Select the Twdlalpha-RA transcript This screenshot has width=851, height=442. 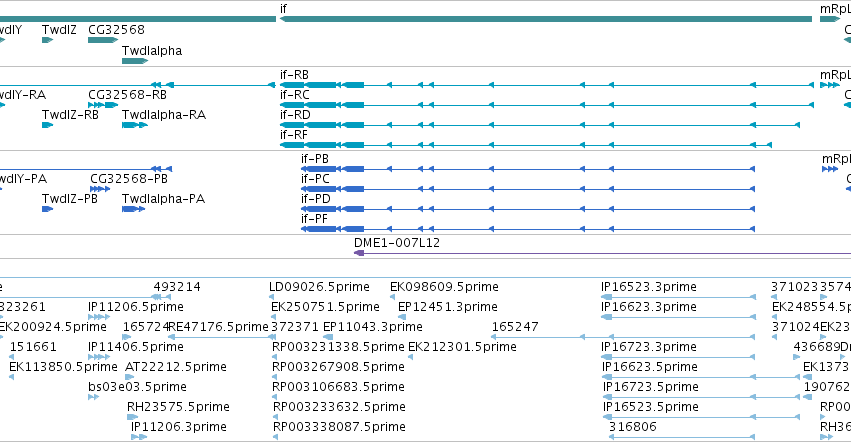135,125
